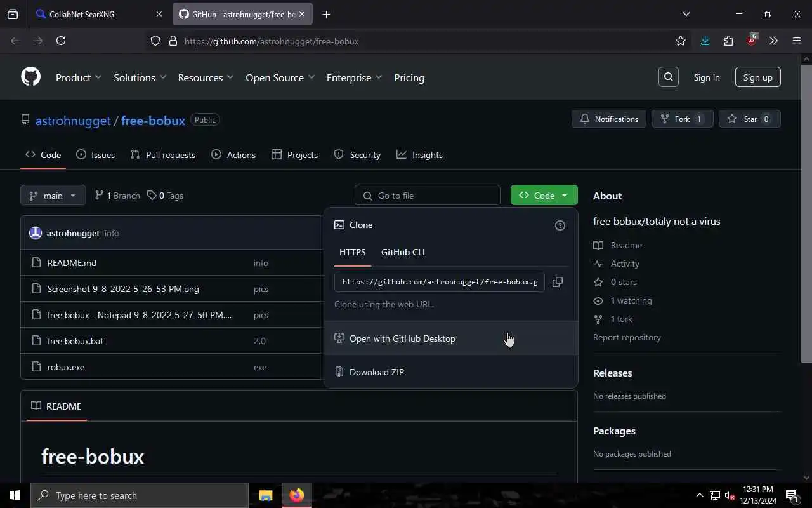This screenshot has height=508, width=812.
Task: Open File Explorer from the taskbar
Action: tap(265, 495)
